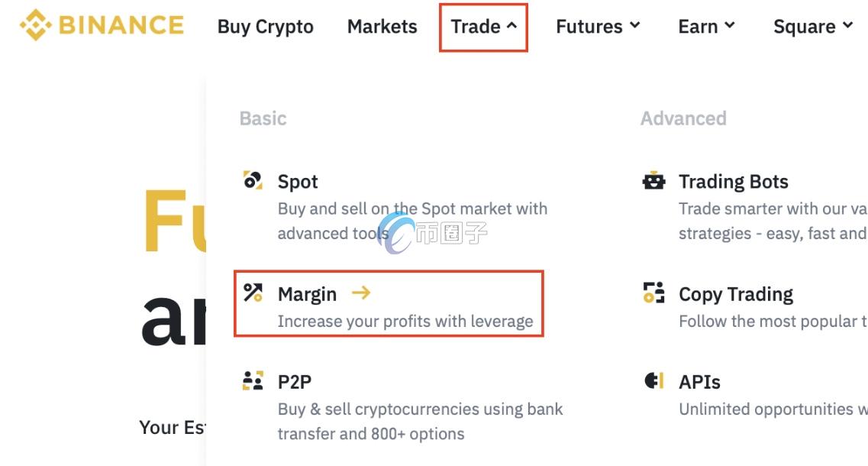Expand the Futures dropdown menu
Image resolution: width=868 pixels, height=466 pixels.
point(598,27)
